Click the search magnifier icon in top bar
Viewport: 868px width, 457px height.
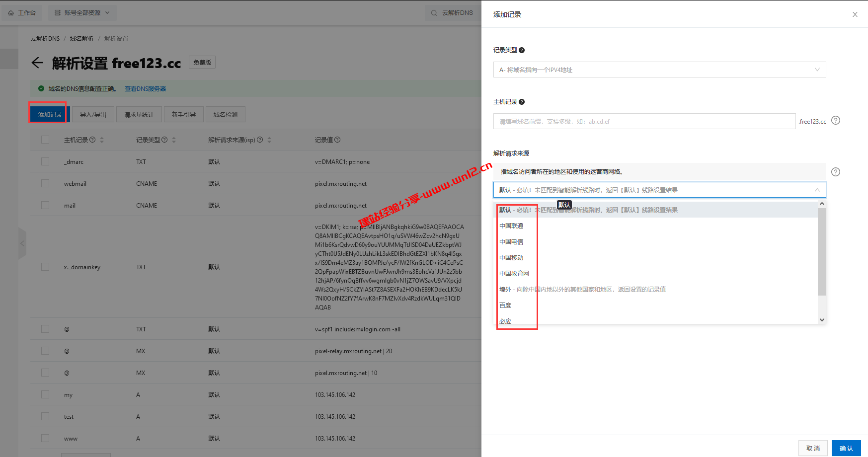point(433,12)
